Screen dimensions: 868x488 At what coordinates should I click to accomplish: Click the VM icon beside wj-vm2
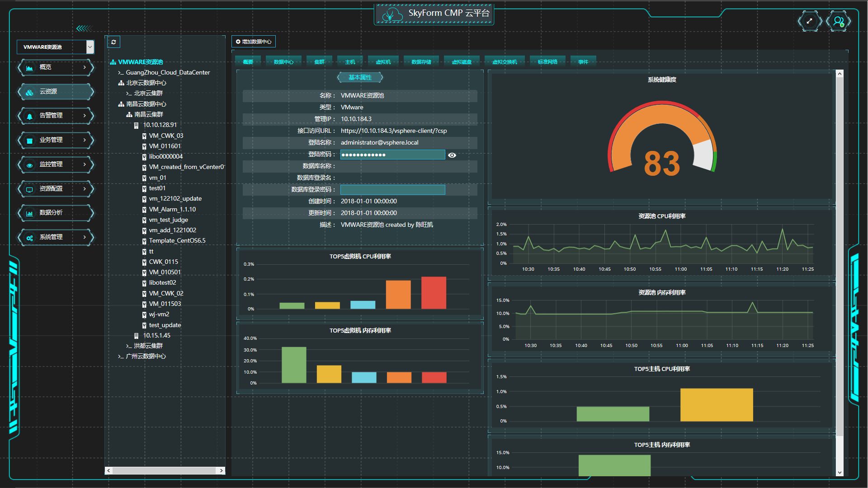[x=144, y=314]
